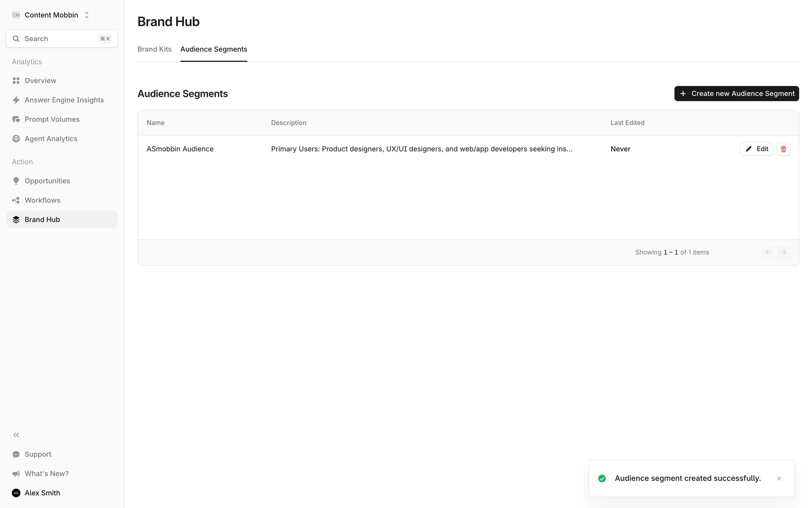The height and width of the screenshot is (508, 812).
Task: Collapse the sidebar with double-chevron icon
Action: [x=16, y=435]
